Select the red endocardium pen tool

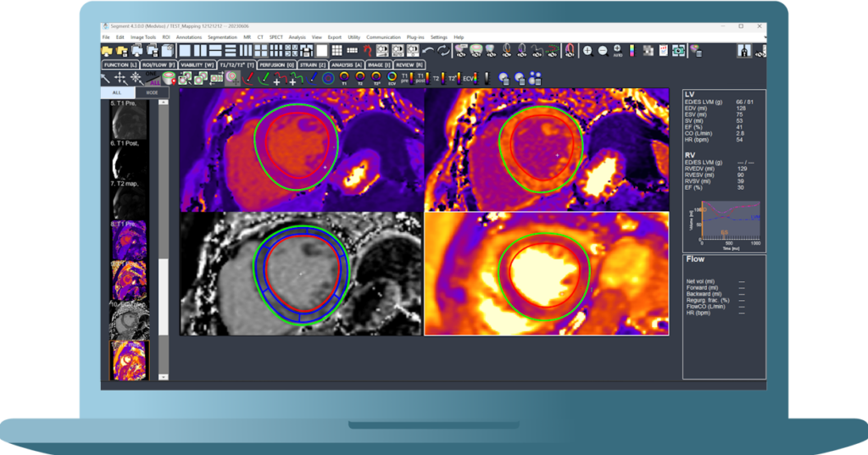click(x=248, y=78)
